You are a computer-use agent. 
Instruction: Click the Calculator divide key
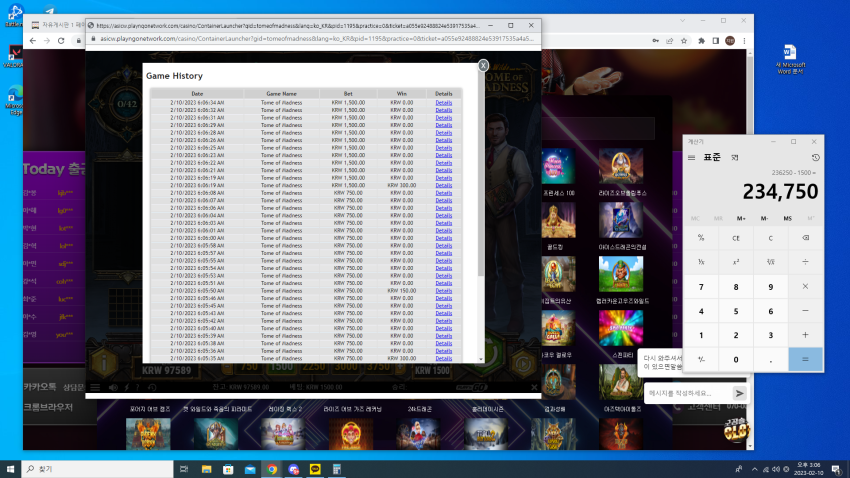[805, 262]
